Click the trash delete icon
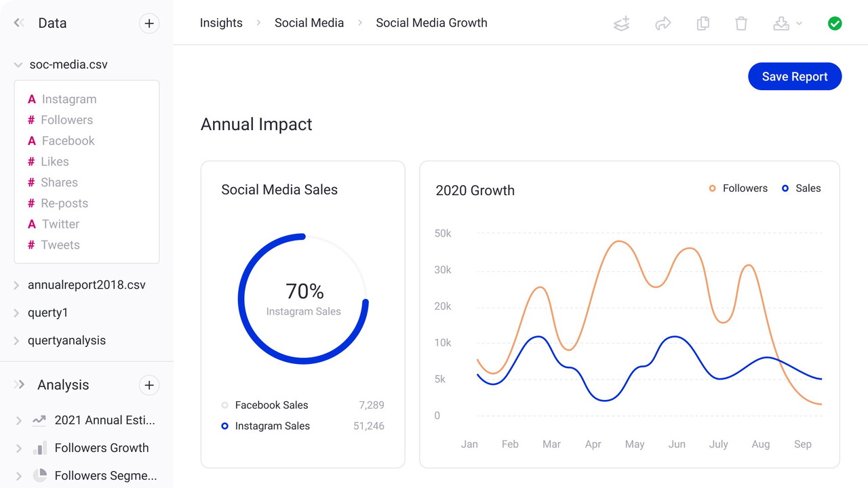This screenshot has width=868, height=488. coord(741,24)
